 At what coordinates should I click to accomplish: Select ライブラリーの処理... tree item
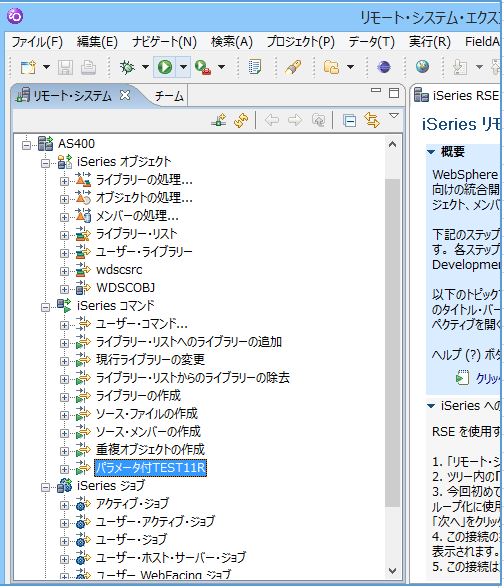pos(144,180)
